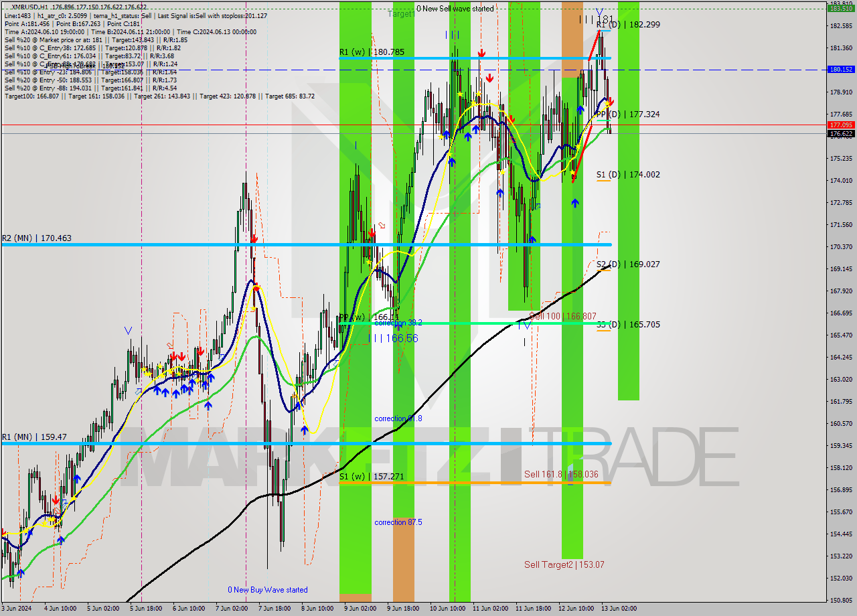Select the 'S1 (w) | 157.271' support label
Image resolution: width=857 pixels, height=616 pixels.
pos(371,476)
